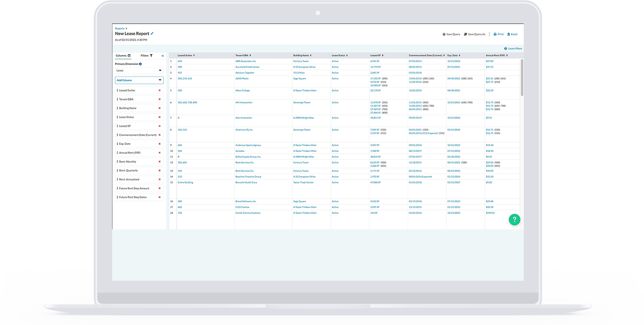644x325 pixels.
Task: Click the 47,000 SF leased area value
Action: tap(376, 183)
